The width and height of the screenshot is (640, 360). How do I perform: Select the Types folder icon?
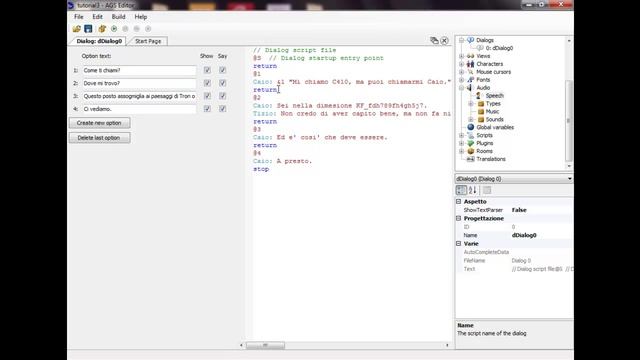click(480, 104)
